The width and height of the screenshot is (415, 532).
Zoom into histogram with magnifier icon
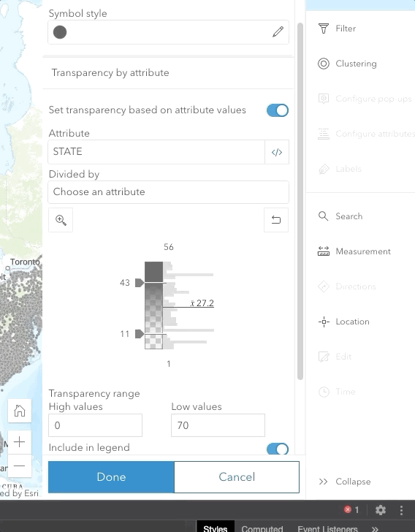(x=61, y=220)
